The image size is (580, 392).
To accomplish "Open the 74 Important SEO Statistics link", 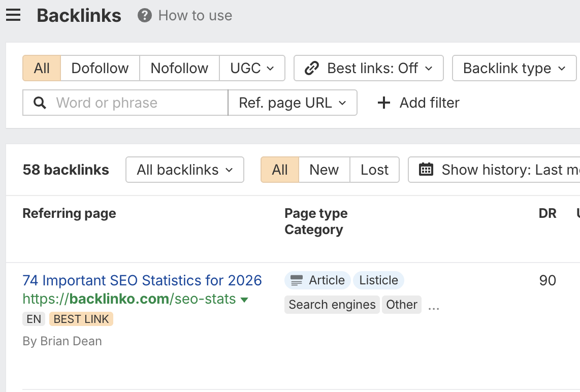I will tap(142, 280).
